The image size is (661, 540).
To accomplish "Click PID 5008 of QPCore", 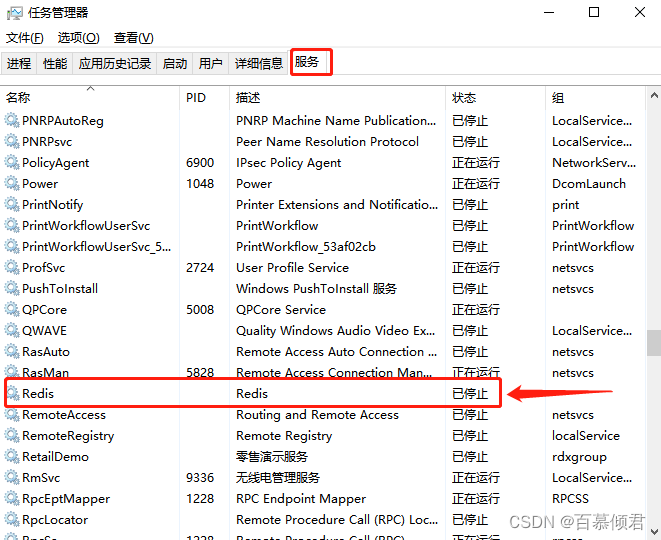I will pos(200,310).
